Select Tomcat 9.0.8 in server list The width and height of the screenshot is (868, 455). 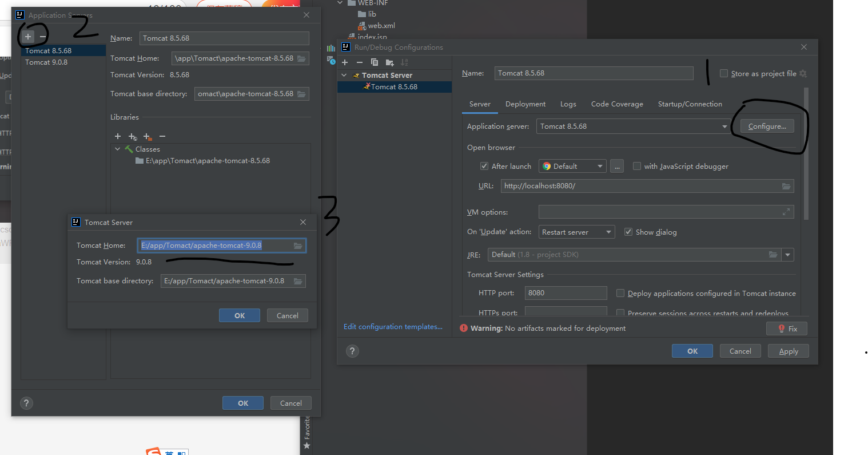[63, 62]
